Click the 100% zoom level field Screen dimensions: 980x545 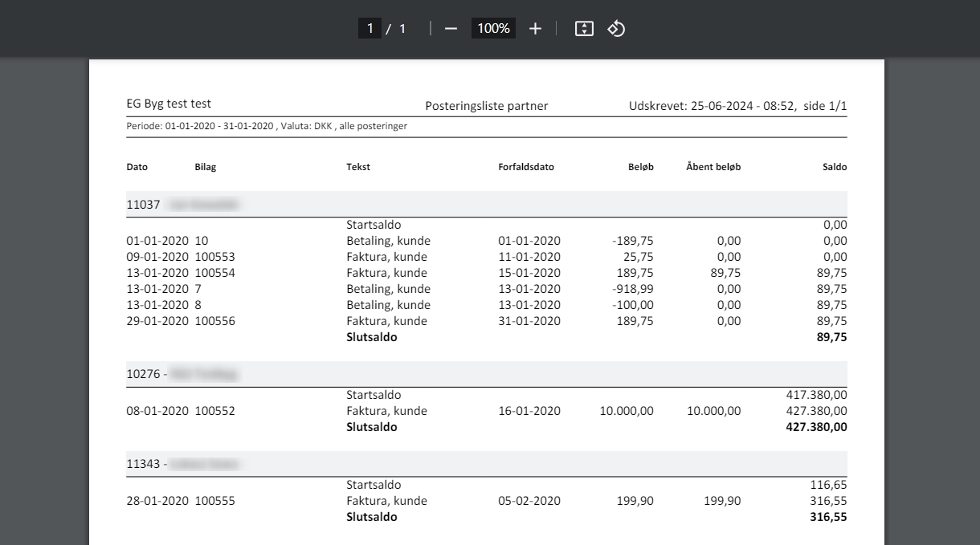click(493, 29)
